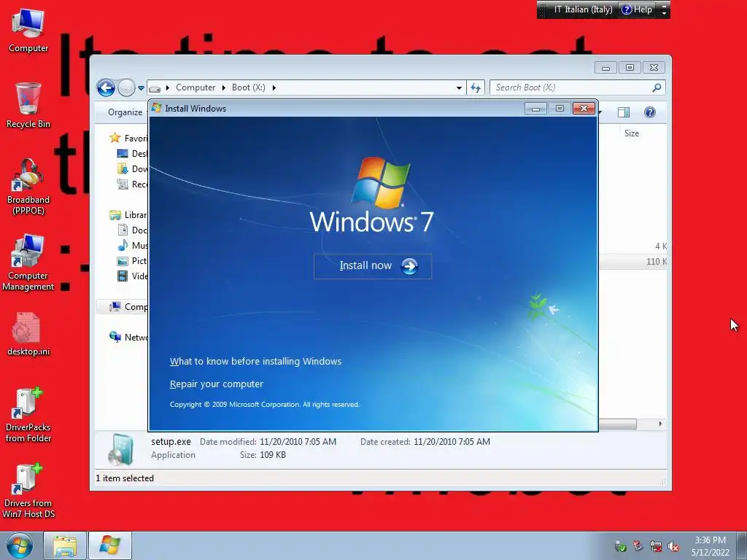Click Install now button

373,266
